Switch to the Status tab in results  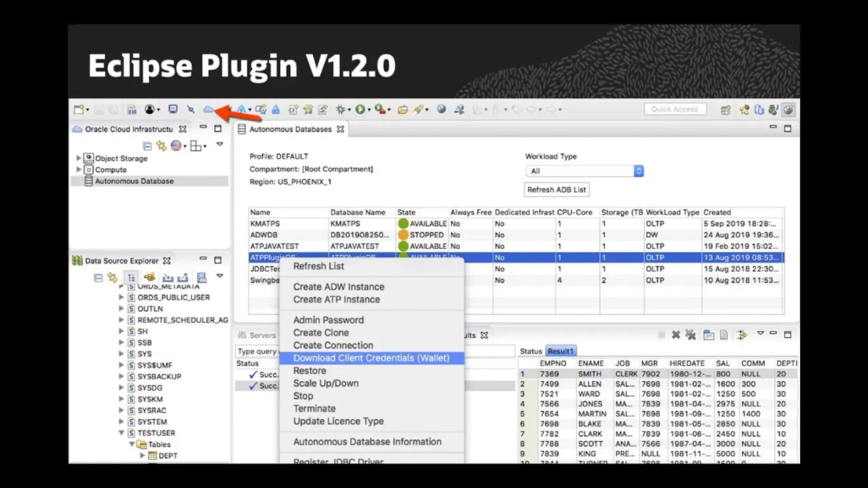tap(531, 351)
